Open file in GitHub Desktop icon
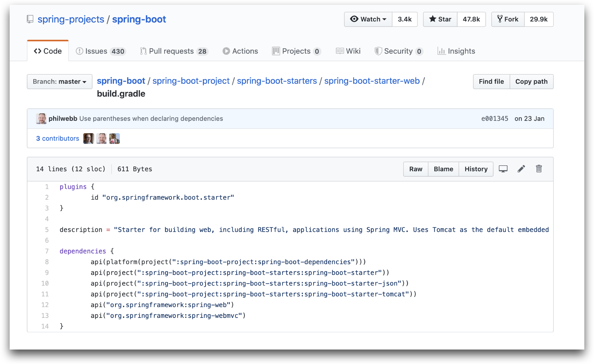The image size is (594, 364). 503,169
